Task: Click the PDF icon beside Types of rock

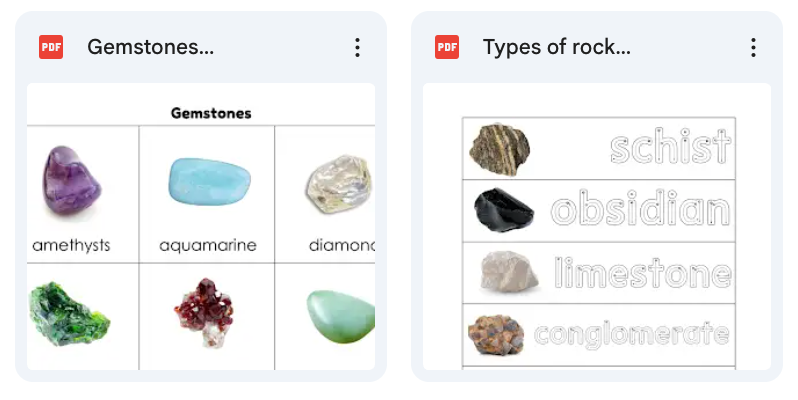Action: (447, 47)
